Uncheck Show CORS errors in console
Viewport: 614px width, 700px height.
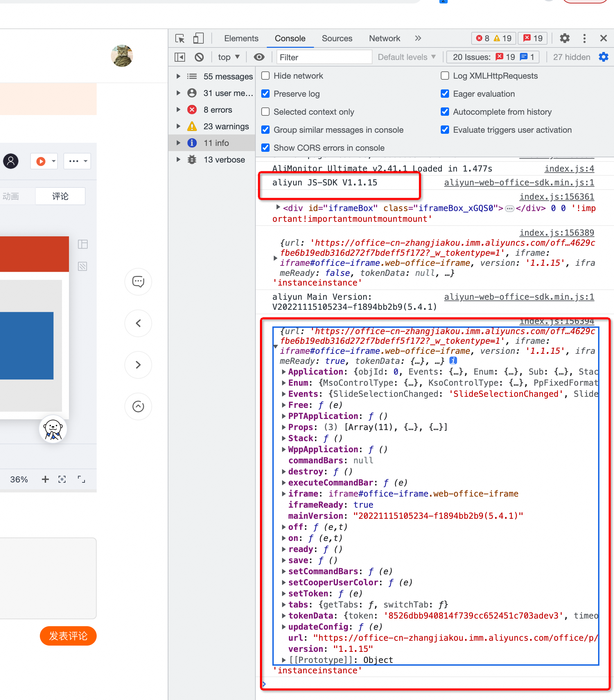(x=265, y=148)
